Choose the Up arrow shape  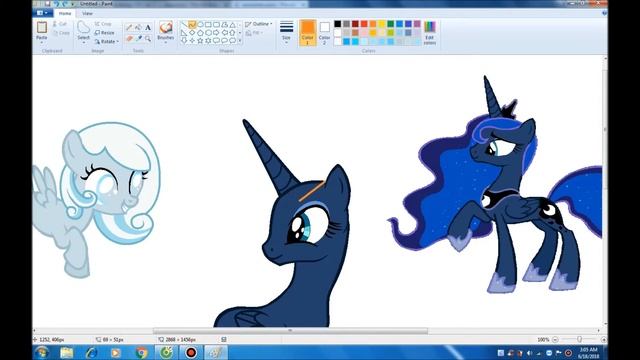tap(232, 33)
